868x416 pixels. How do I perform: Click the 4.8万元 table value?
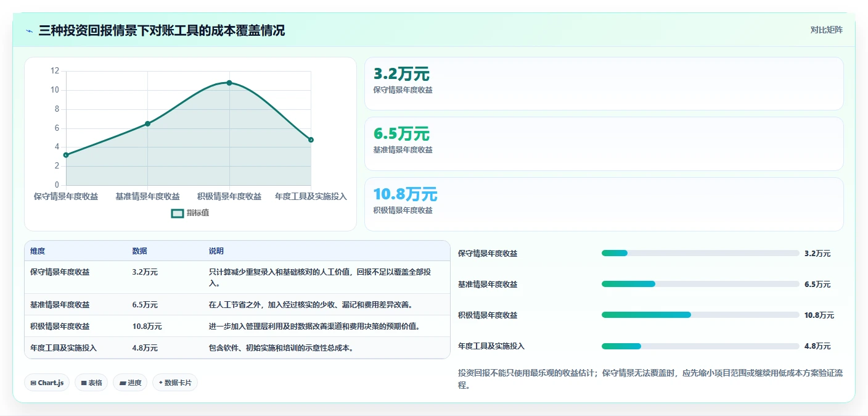coord(145,347)
